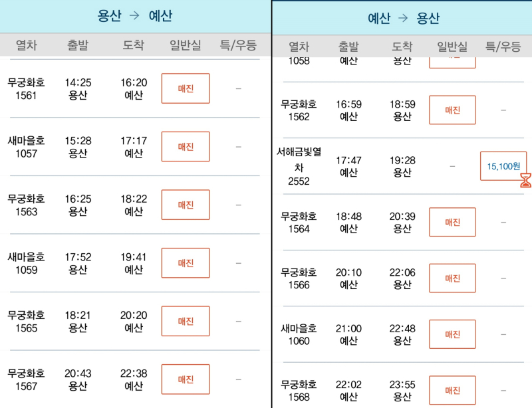Image resolution: width=532 pixels, height=408 pixels.
Task: Click 매진 button for 새마을호 1059
Action: (186, 263)
